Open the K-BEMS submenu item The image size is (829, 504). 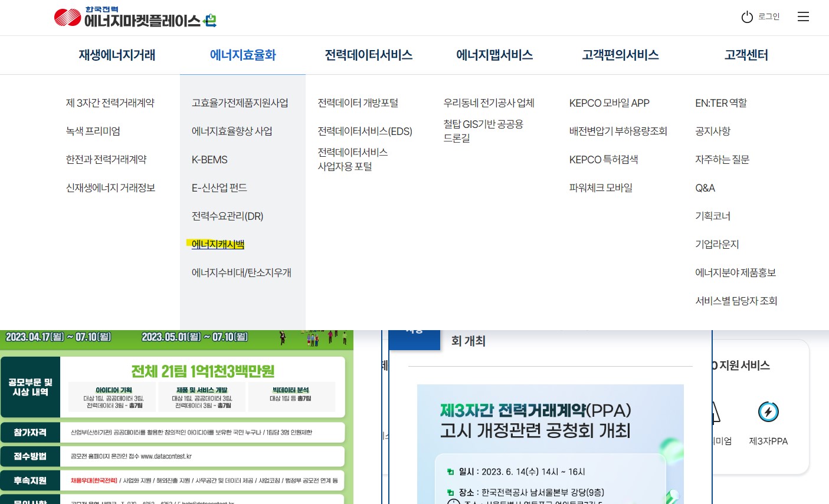coord(209,160)
